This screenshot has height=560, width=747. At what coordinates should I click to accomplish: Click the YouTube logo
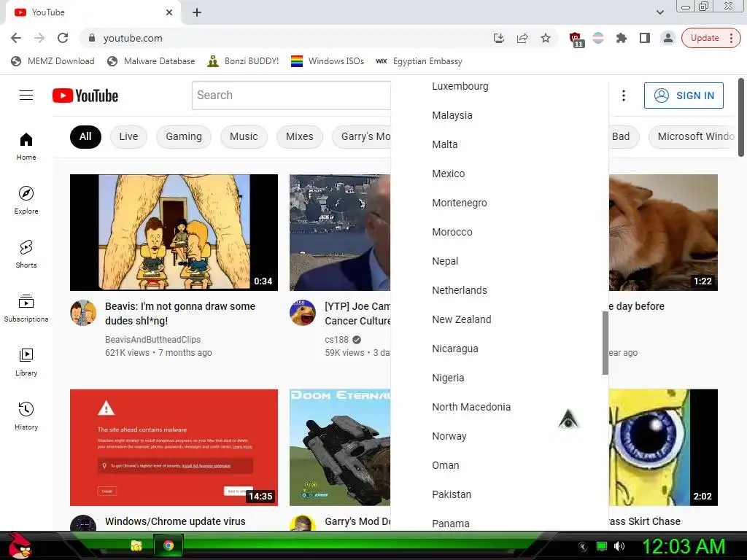[85, 96]
